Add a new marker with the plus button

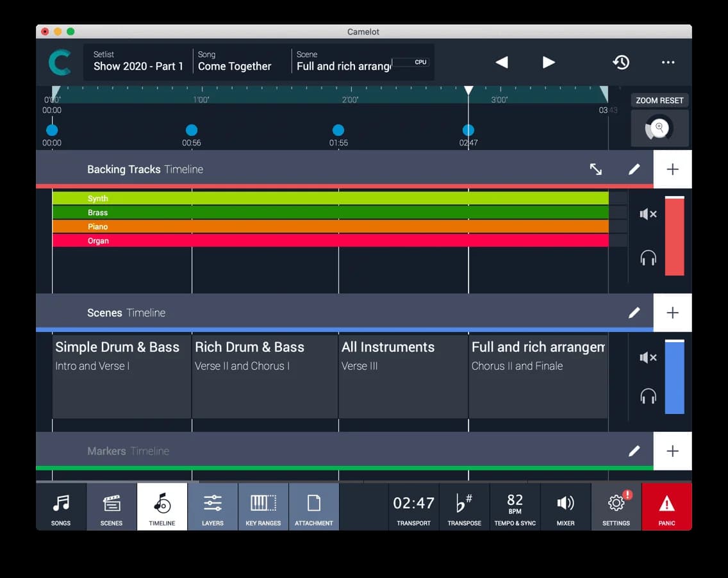point(672,450)
